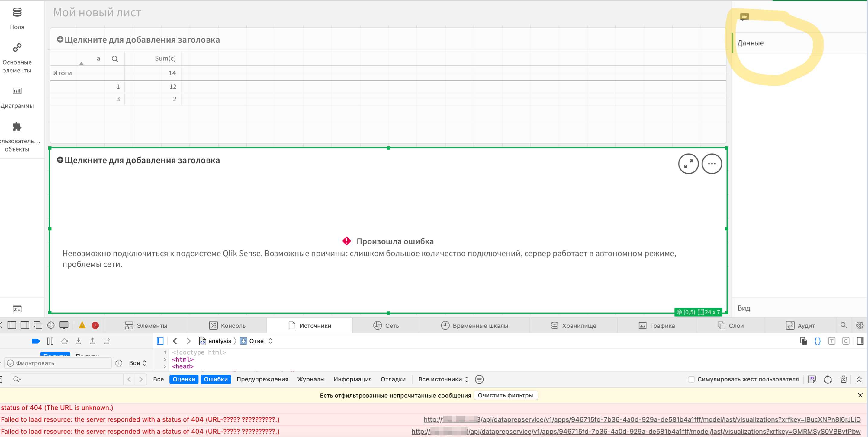
Task: Click the red errors indicator in inspector
Action: pyautogui.click(x=95, y=325)
